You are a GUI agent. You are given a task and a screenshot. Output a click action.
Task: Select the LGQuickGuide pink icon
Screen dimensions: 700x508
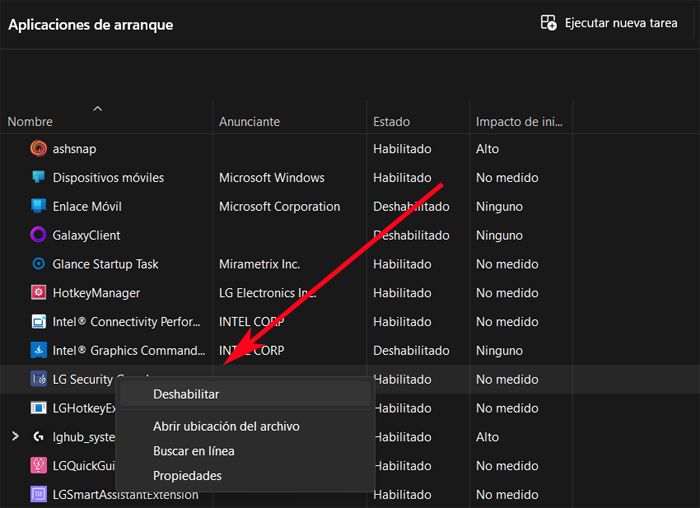coord(38,465)
